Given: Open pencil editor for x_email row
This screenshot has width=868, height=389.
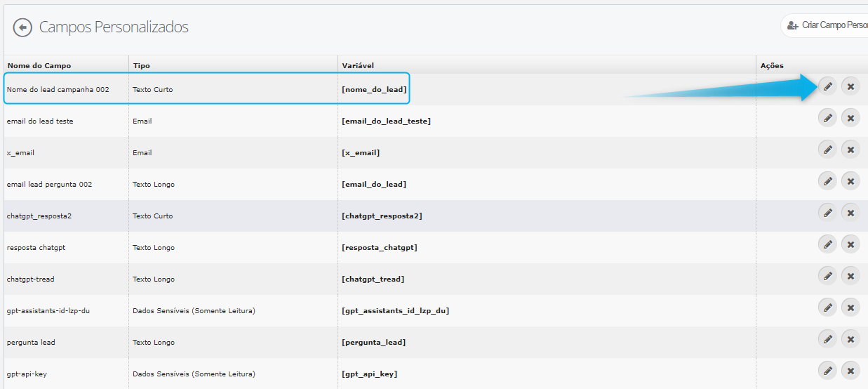Looking at the screenshot, I should tap(828, 149).
